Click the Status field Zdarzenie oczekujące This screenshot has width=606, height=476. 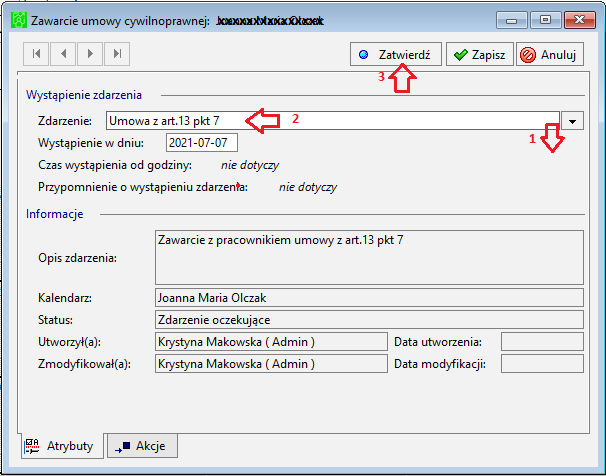coord(369,320)
